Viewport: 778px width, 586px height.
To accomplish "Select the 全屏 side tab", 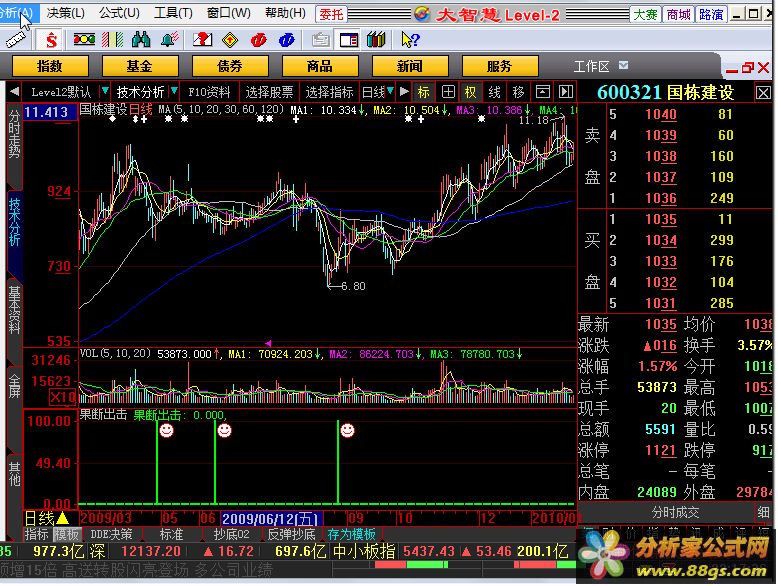I will click(x=14, y=386).
